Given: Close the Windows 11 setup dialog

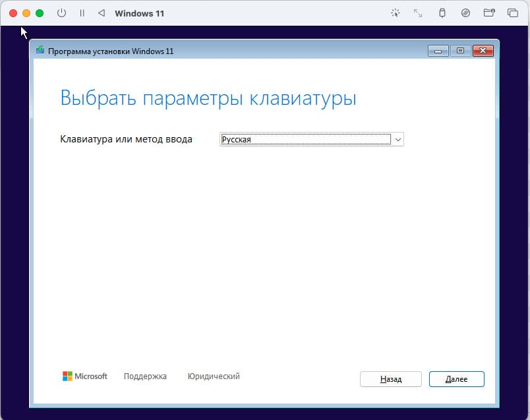Looking at the screenshot, I should [483, 51].
